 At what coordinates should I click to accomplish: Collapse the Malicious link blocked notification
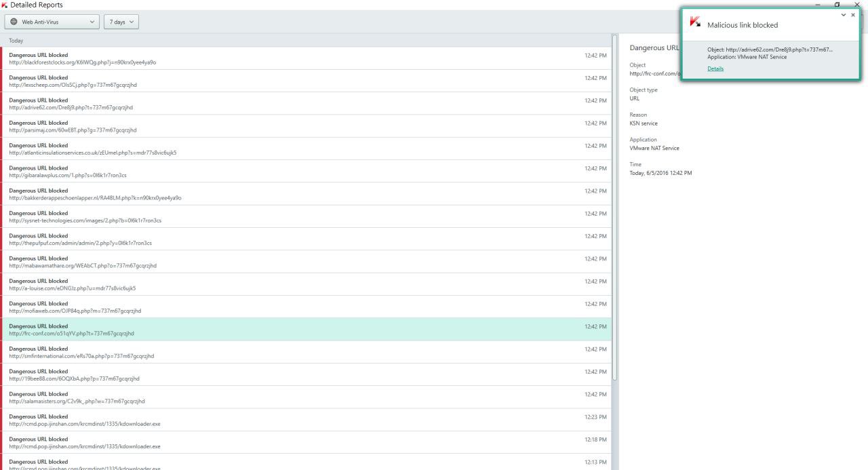tap(843, 14)
